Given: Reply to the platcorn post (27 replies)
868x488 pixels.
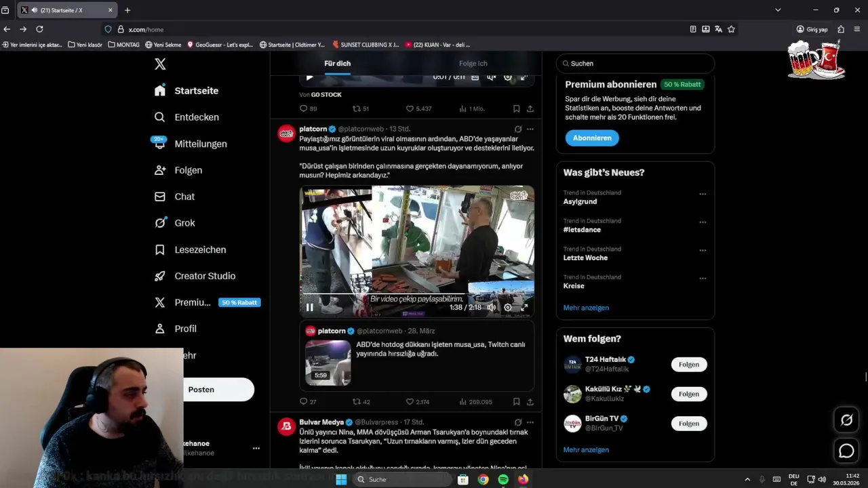Looking at the screenshot, I should click(308, 402).
